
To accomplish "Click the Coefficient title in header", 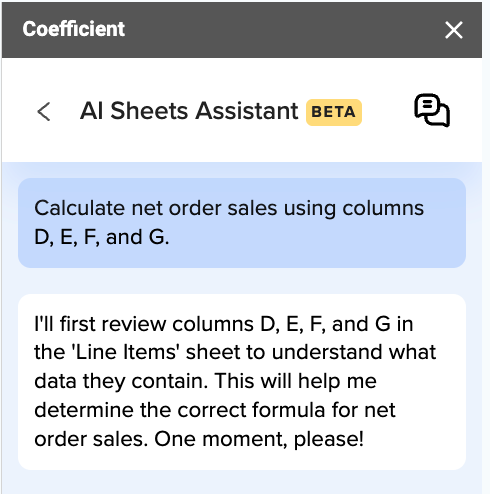I will tap(74, 29).
